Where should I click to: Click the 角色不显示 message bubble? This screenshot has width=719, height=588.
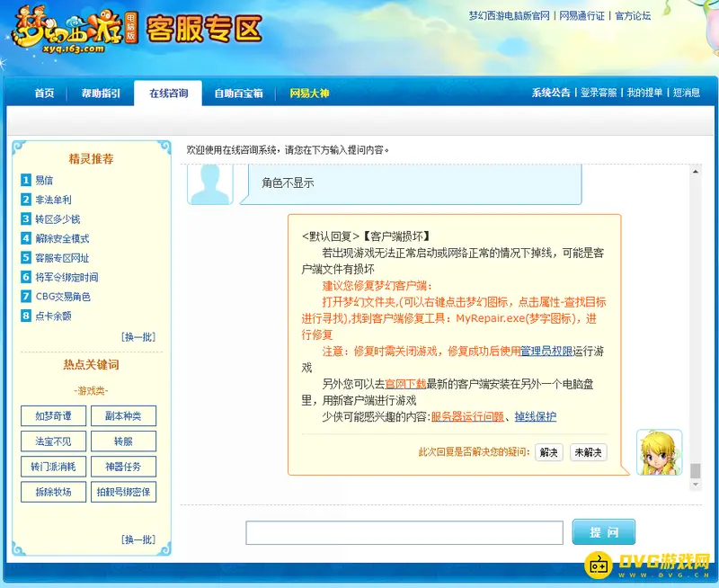tap(411, 183)
